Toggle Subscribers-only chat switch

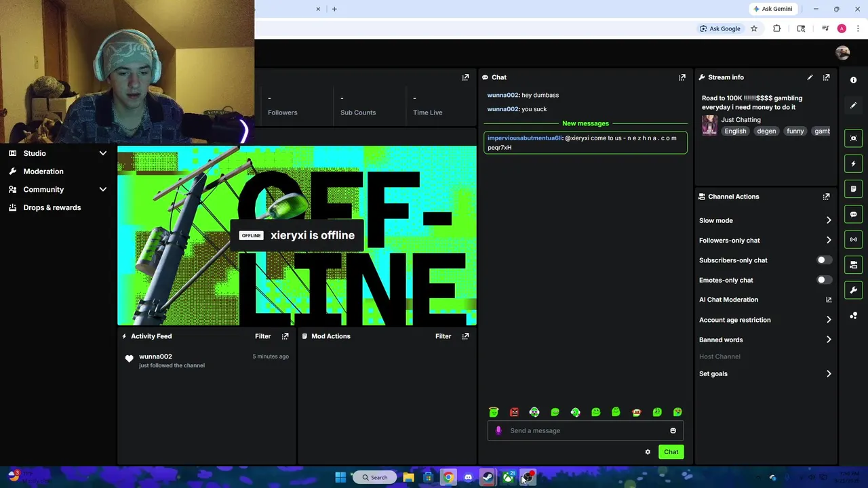(824, 260)
